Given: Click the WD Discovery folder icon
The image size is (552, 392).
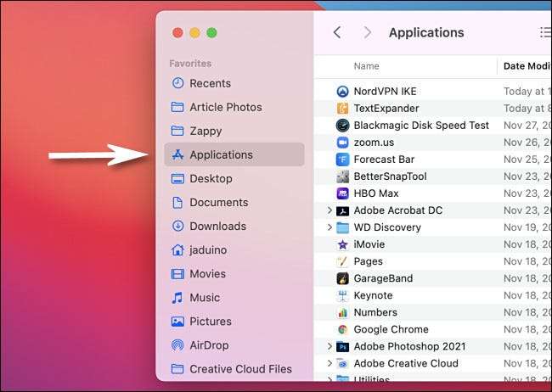Looking at the screenshot, I should point(342,227).
